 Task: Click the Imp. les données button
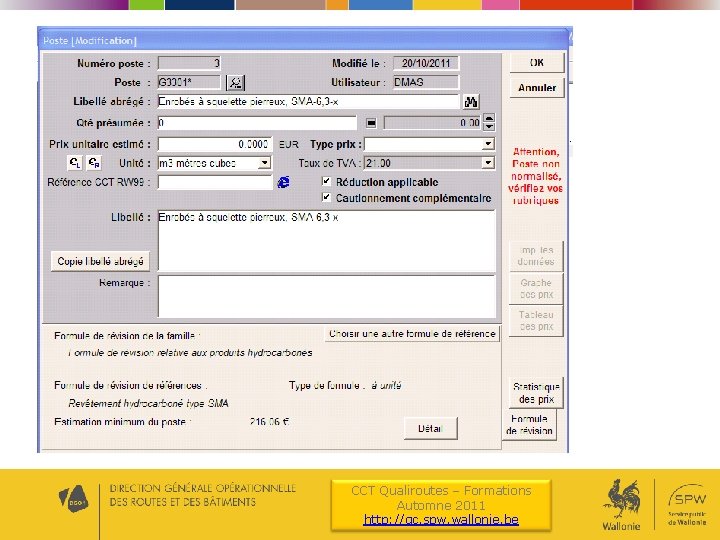tap(536, 256)
